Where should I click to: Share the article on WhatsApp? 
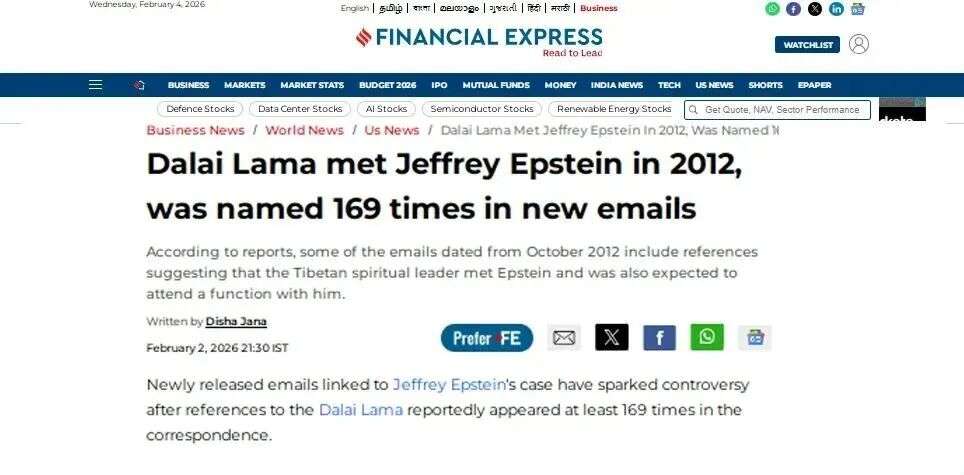pyautogui.click(x=707, y=337)
